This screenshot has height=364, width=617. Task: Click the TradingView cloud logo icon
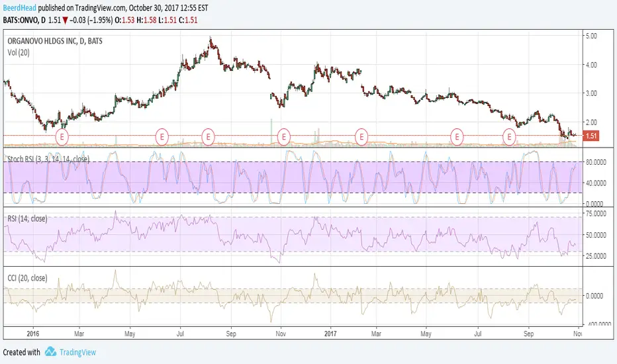(x=50, y=352)
